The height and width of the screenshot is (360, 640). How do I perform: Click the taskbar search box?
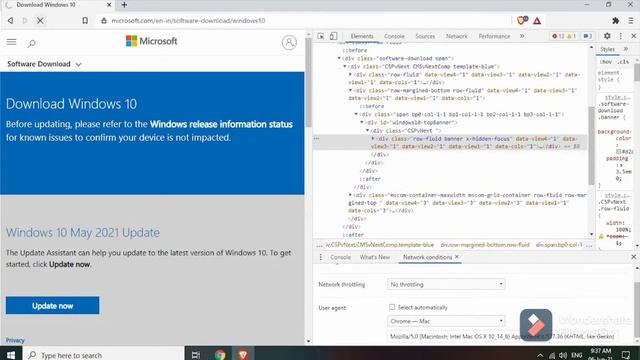(104, 355)
